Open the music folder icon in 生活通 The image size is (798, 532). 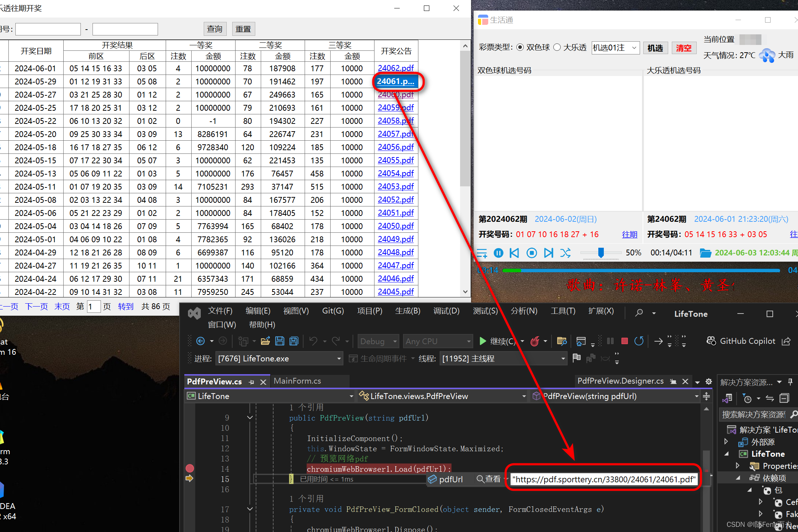pyautogui.click(x=705, y=253)
